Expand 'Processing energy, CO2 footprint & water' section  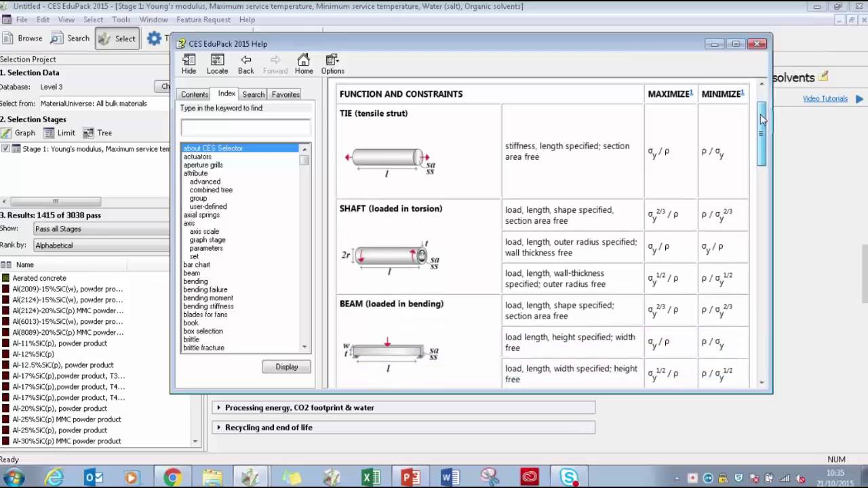point(403,408)
